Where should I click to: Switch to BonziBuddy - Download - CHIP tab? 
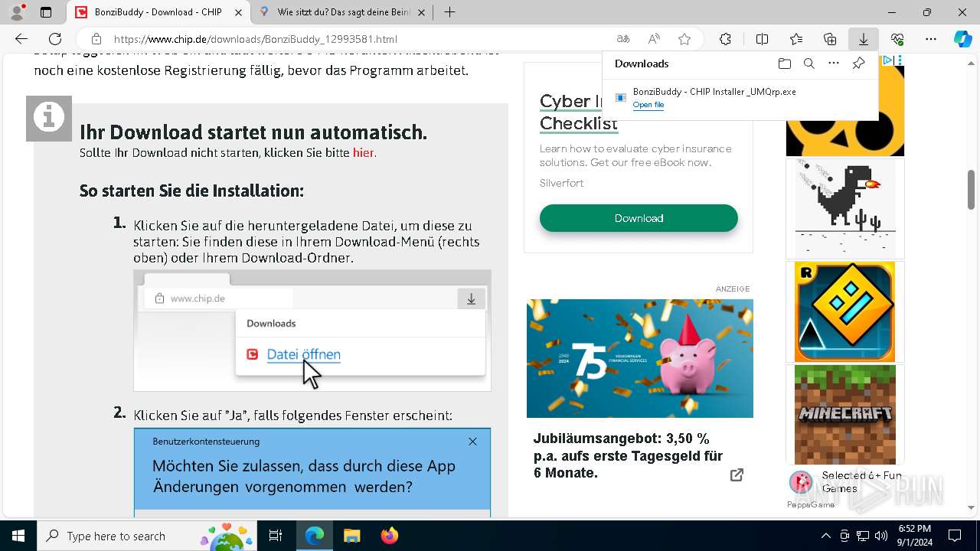click(158, 12)
